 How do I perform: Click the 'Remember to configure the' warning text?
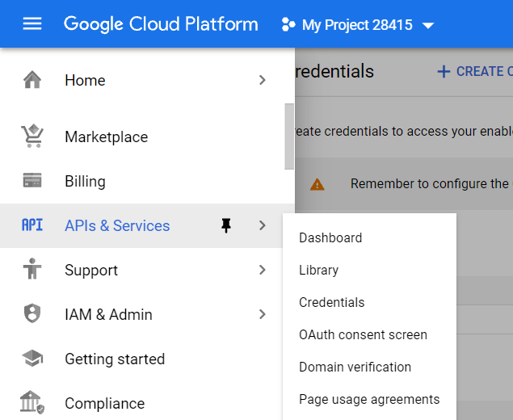(x=430, y=184)
